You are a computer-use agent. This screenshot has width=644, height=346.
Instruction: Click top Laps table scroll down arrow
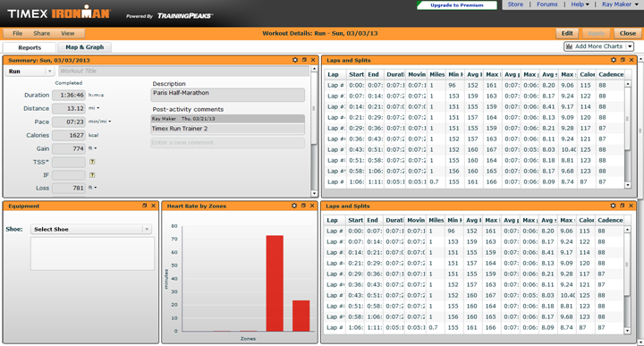click(628, 185)
